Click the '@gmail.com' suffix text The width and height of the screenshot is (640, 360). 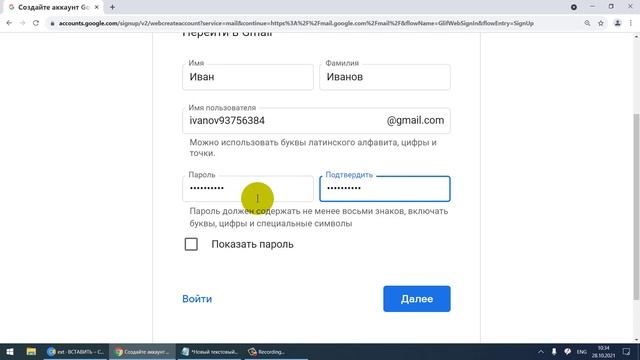pos(416,120)
